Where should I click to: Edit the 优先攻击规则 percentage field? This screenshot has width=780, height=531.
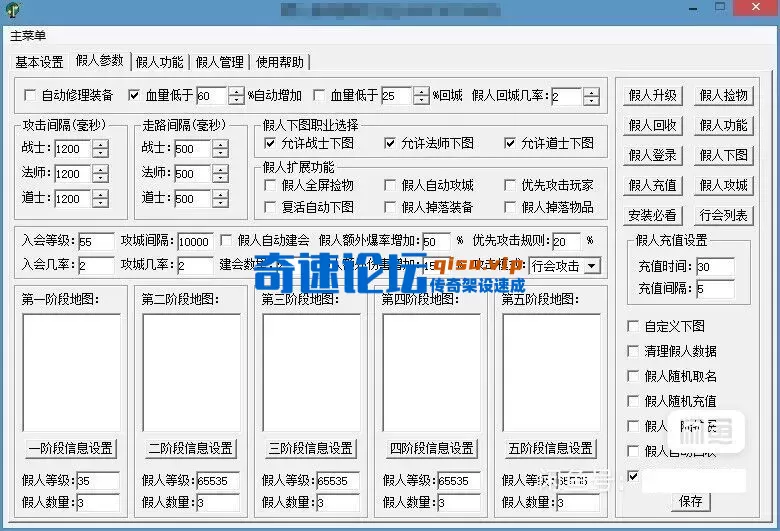pyautogui.click(x=566, y=242)
